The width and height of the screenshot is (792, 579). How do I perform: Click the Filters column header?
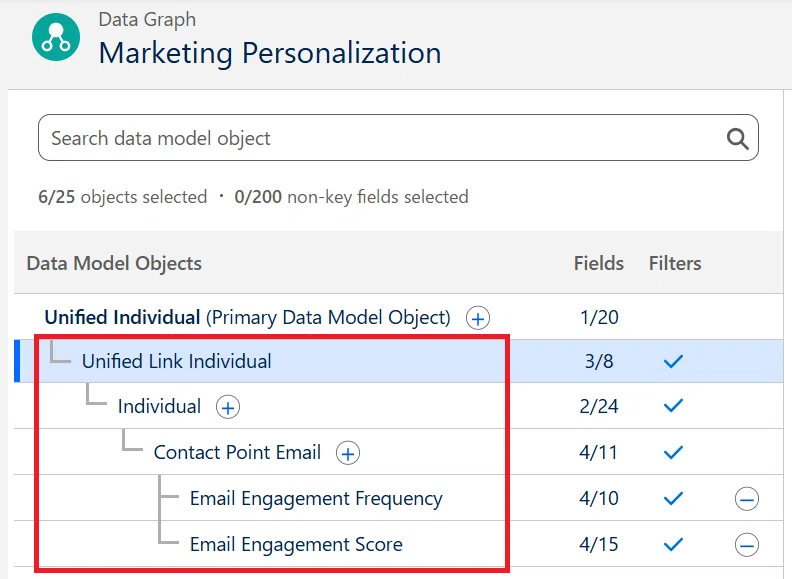675,263
